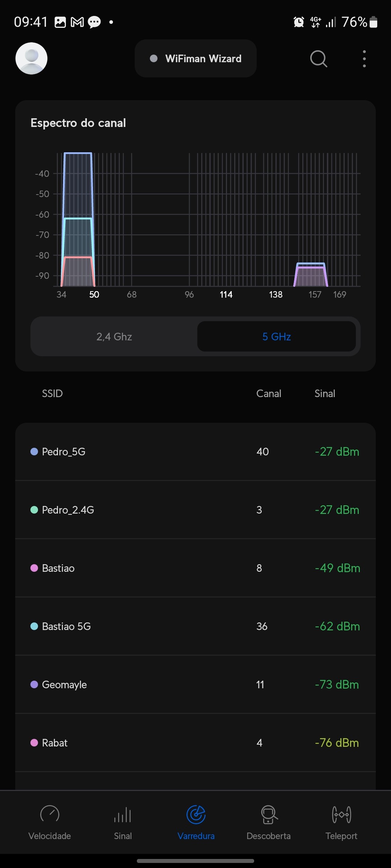391x868 pixels.
Task: Open the Pedro_2.4G network entry
Action: coord(195,510)
